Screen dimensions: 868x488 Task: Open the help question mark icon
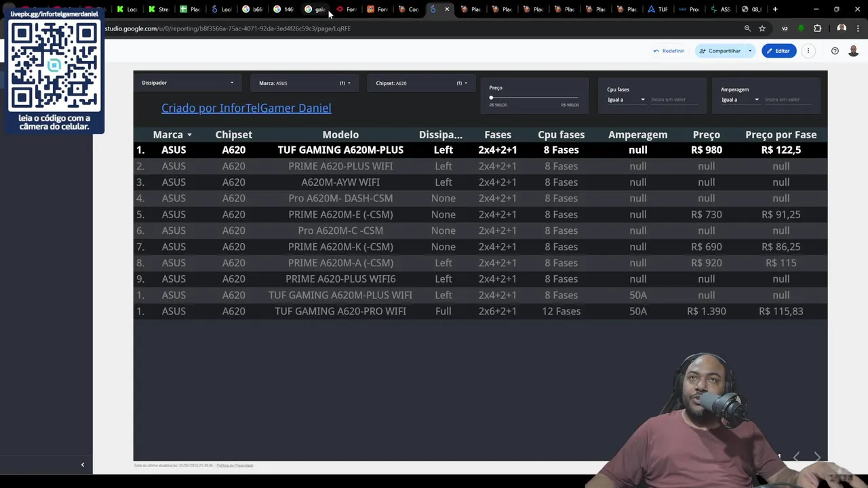835,51
